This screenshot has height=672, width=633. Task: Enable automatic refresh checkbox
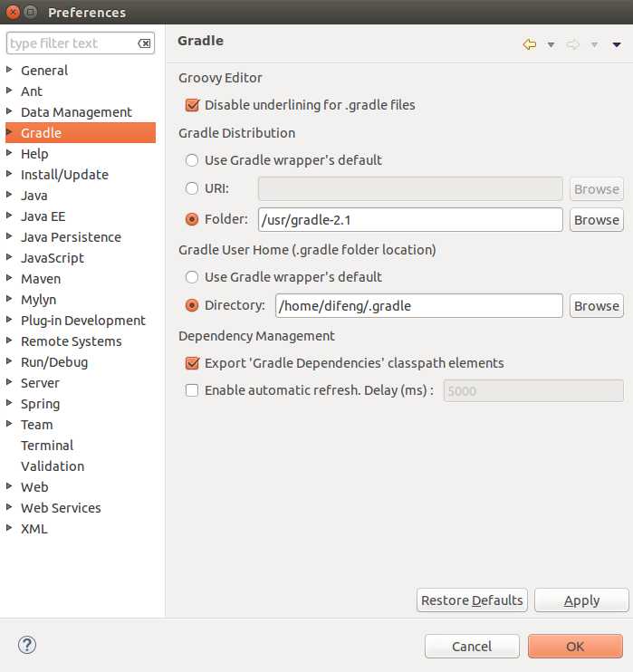[x=192, y=390]
